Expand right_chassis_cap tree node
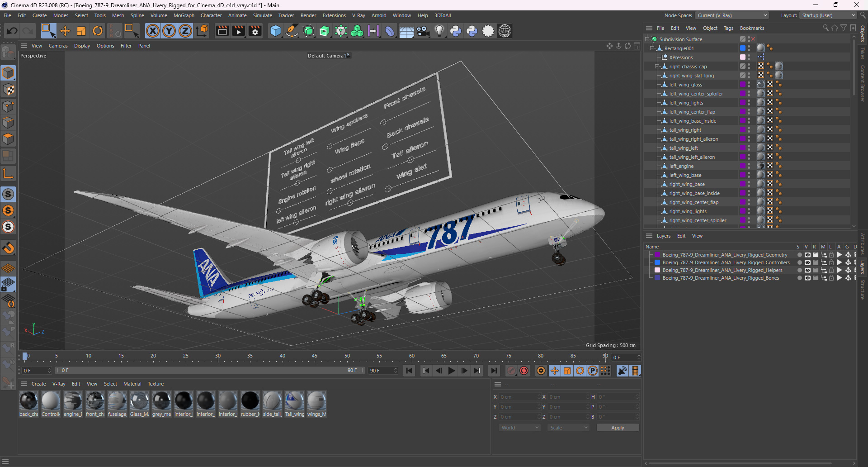 point(657,67)
